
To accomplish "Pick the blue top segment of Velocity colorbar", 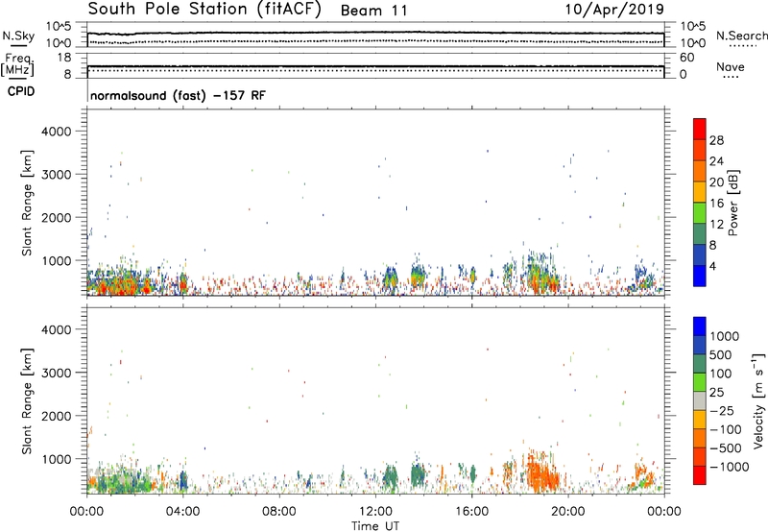I will click(x=700, y=326).
